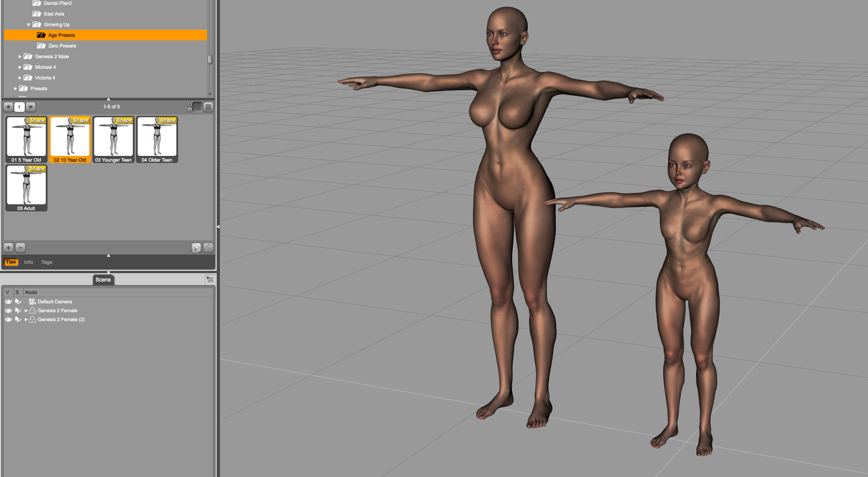
Task: Switch to the Tags tab
Action: pyautogui.click(x=47, y=262)
